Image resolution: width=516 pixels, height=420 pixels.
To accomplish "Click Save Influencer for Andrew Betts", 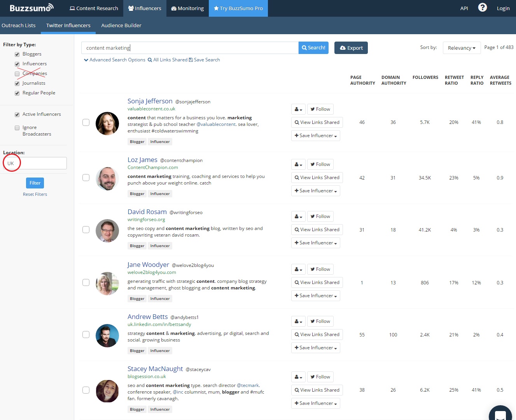I will pos(316,348).
